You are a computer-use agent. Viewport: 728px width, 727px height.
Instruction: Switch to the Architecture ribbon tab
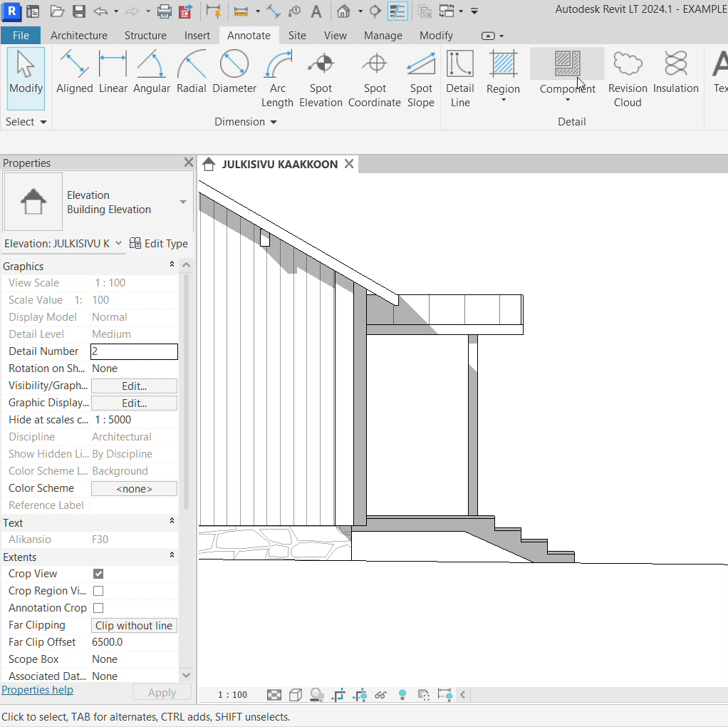pos(79,36)
